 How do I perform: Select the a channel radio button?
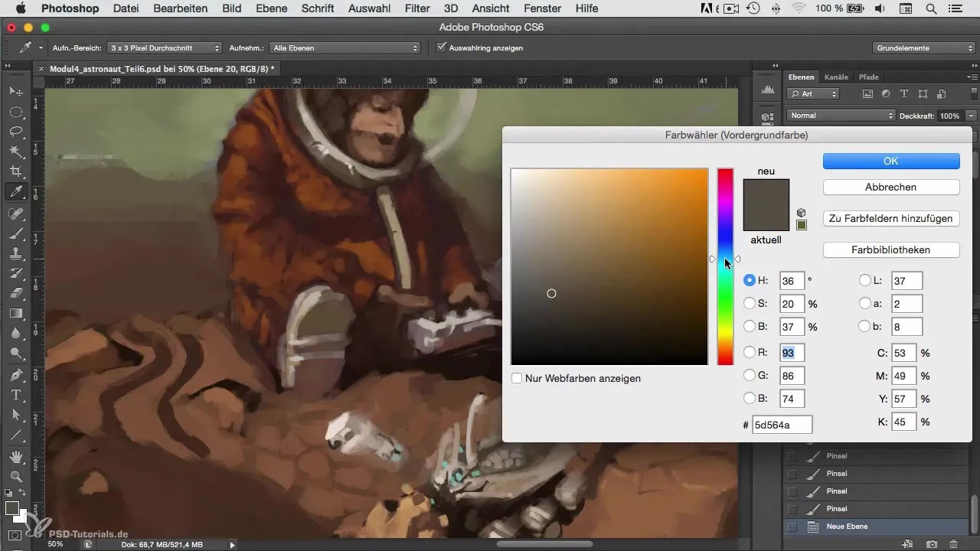[x=865, y=304]
